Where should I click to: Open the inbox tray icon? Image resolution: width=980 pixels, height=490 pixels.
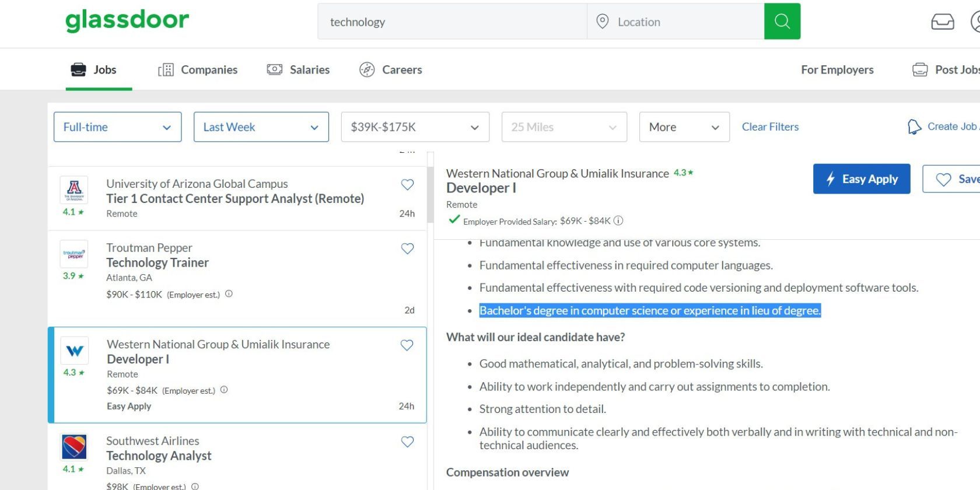pos(942,22)
